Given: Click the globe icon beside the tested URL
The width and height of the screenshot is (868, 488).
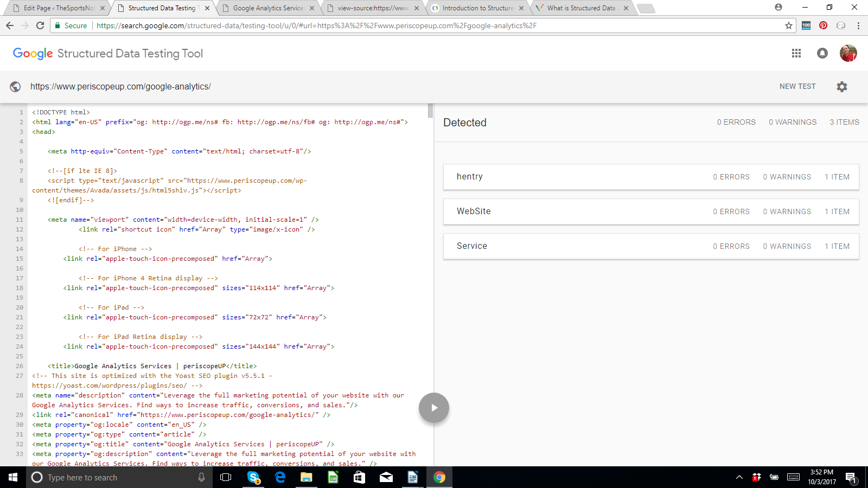Looking at the screenshot, I should [x=15, y=87].
